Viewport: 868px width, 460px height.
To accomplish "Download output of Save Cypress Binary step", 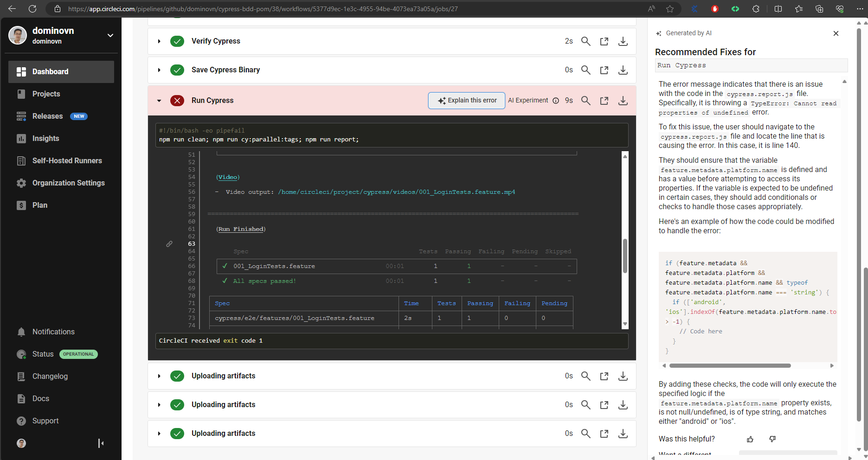I will pyautogui.click(x=623, y=70).
